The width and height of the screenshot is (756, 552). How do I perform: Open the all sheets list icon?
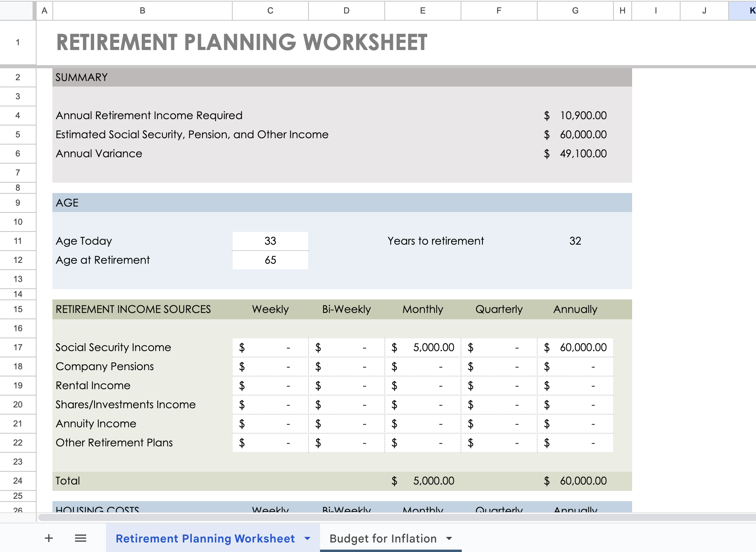81,538
